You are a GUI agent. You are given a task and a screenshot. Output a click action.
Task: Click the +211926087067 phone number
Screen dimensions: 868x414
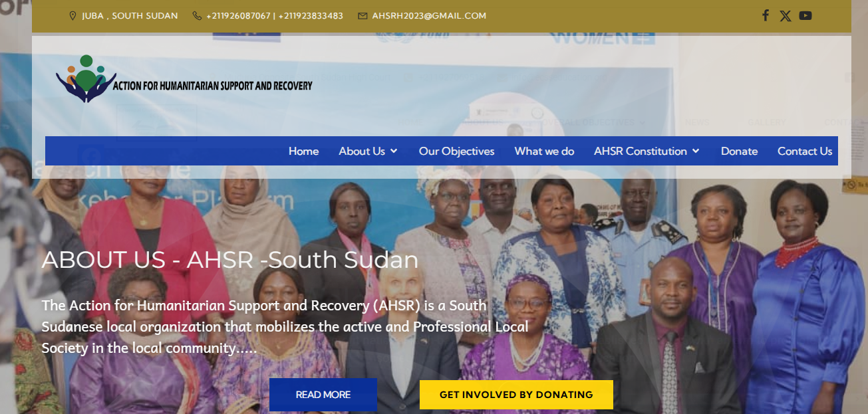tap(238, 15)
